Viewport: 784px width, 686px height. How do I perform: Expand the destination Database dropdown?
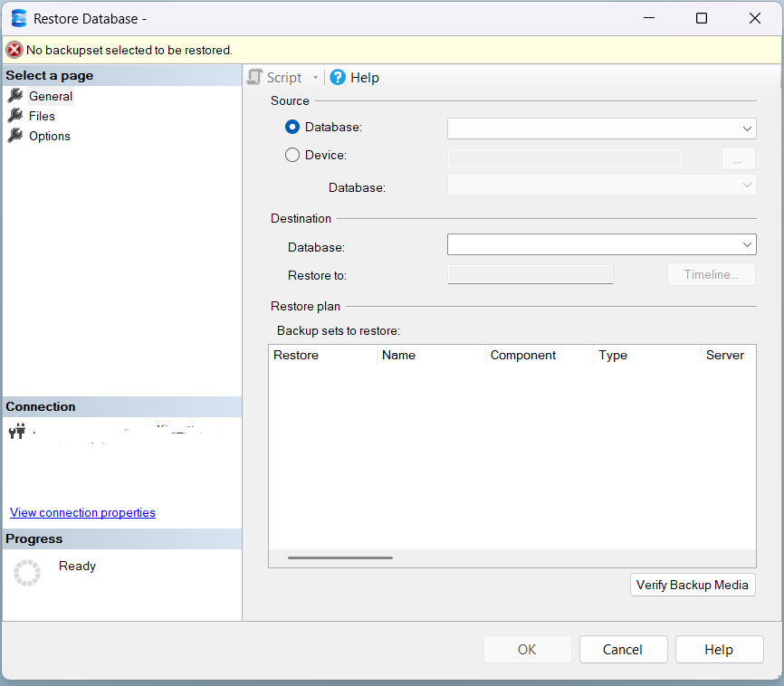(748, 243)
